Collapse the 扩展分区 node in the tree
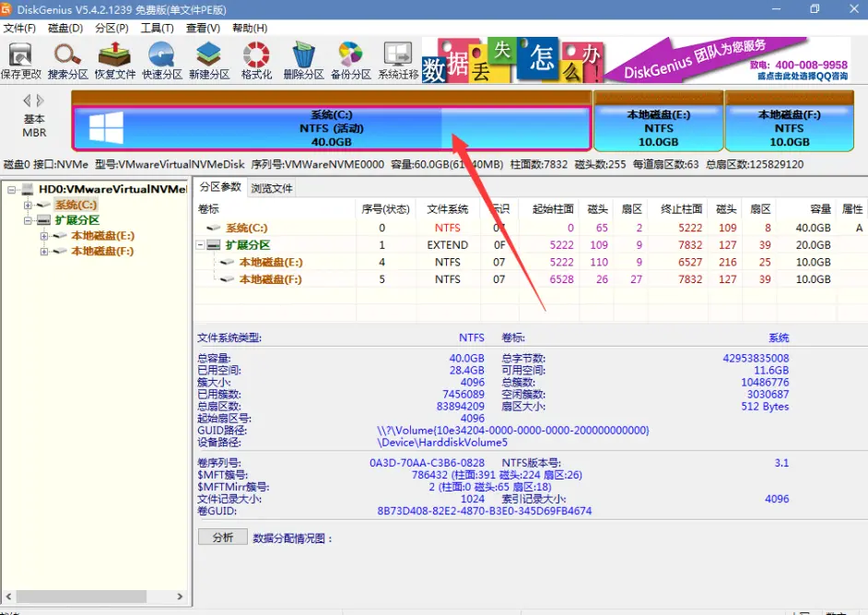868x615 pixels. tap(28, 220)
